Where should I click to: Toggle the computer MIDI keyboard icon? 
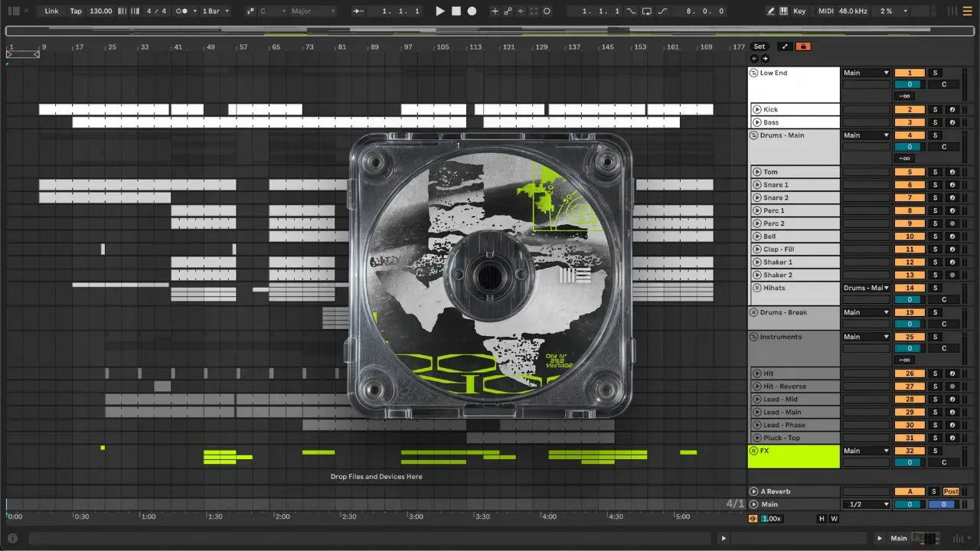point(783,11)
